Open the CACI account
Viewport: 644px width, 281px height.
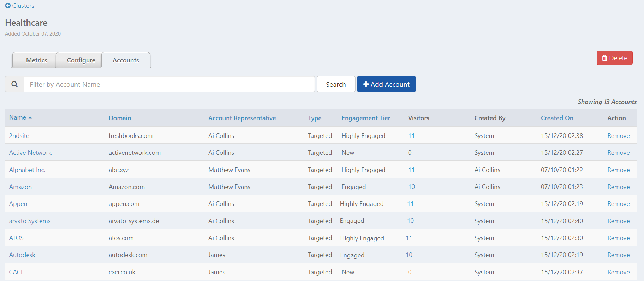[x=16, y=272]
